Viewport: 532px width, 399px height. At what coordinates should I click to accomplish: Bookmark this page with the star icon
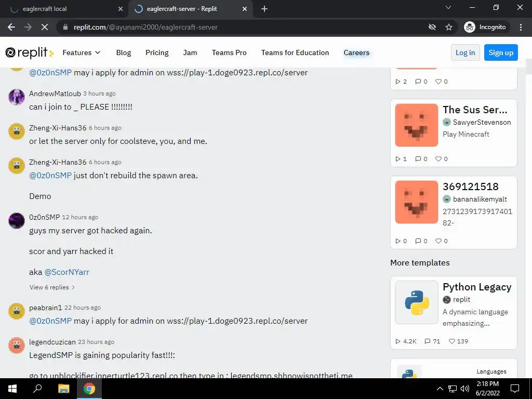point(449,27)
